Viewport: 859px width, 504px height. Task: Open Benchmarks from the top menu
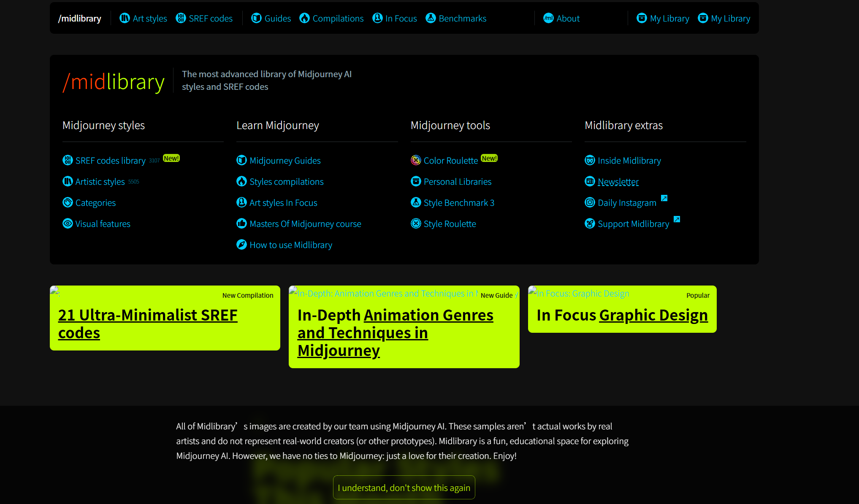point(462,19)
